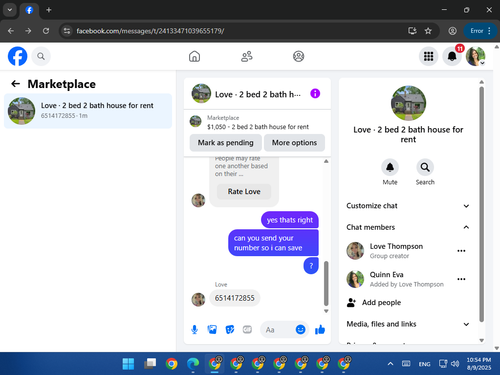Open options for Love Thompson member

(x=461, y=251)
